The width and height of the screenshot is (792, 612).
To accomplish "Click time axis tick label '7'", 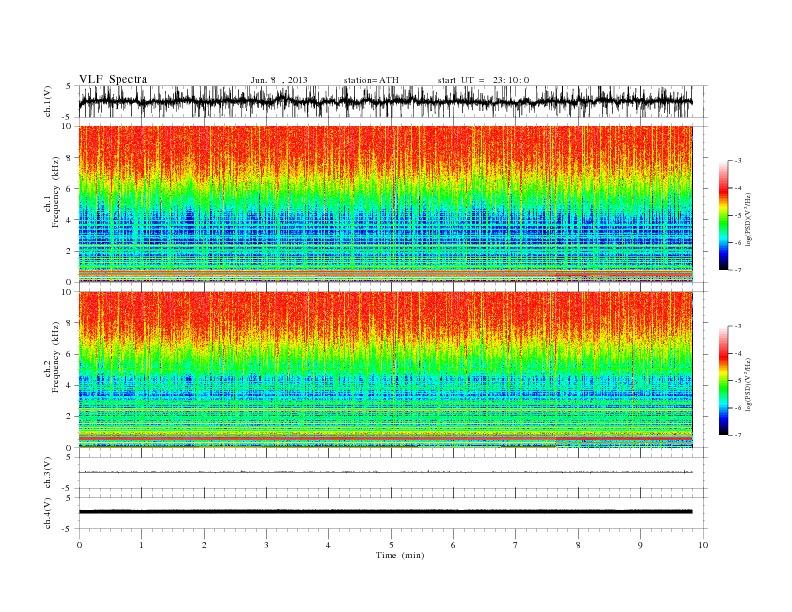I will tap(516, 545).
